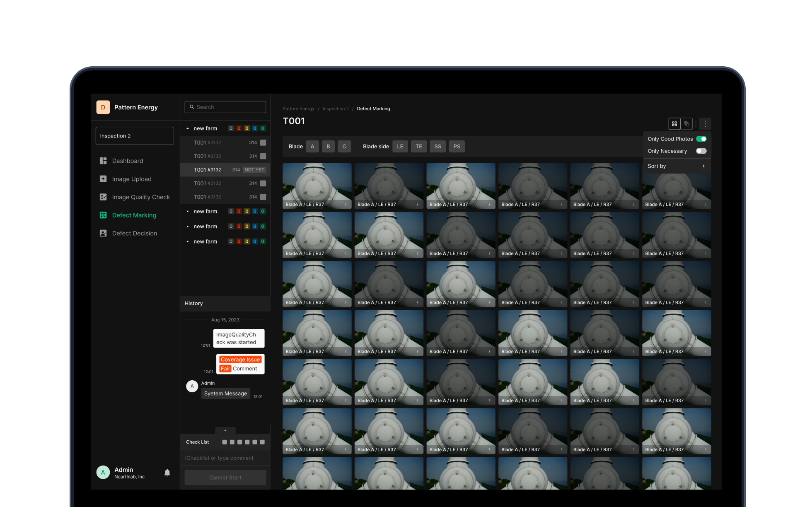This screenshot has height=507, width=812.
Task: Open Image Quality Check icon
Action: [103, 197]
